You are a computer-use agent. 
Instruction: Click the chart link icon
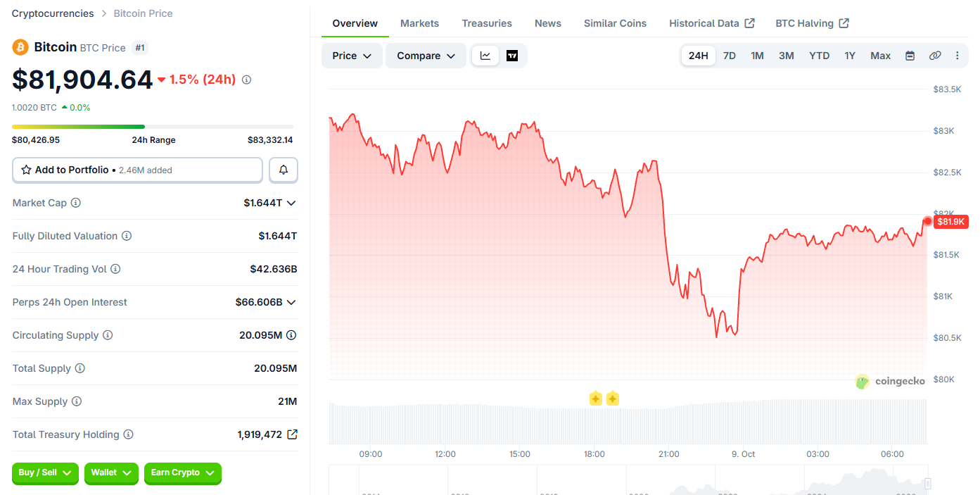(935, 56)
